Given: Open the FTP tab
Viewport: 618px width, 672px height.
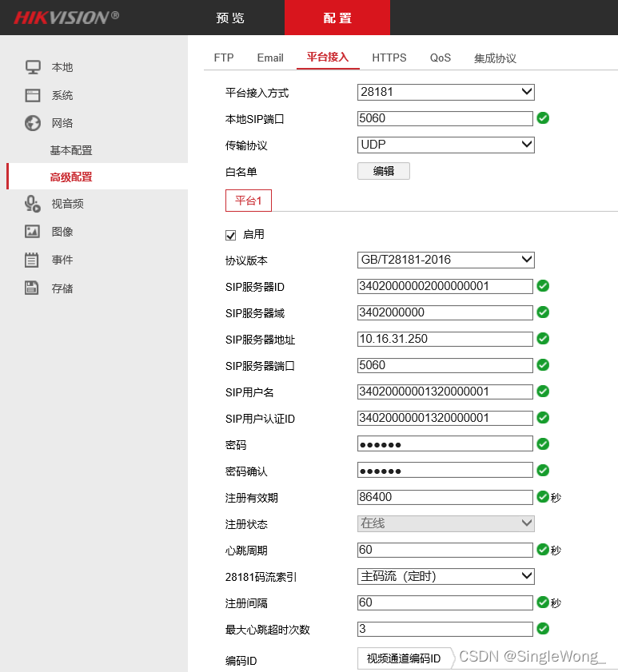Looking at the screenshot, I should point(224,58).
